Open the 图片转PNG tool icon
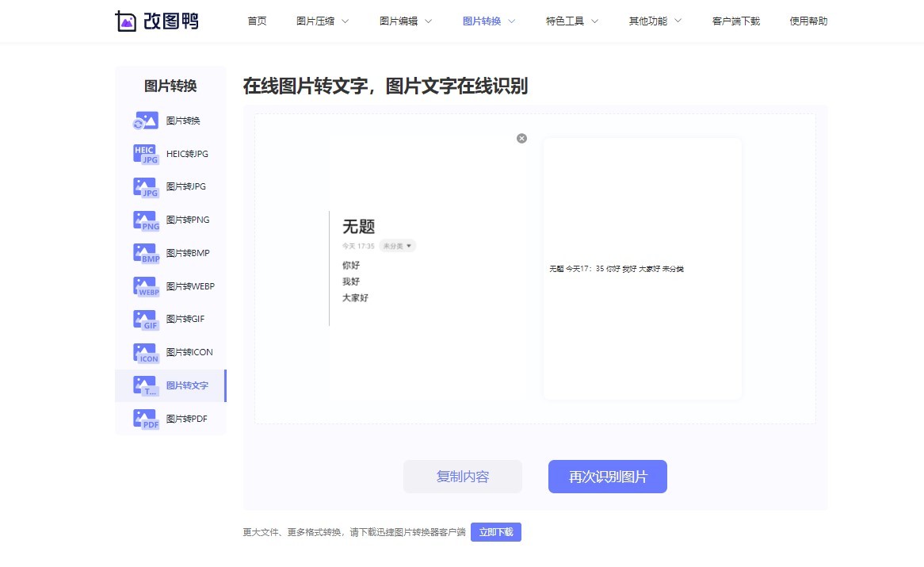This screenshot has width=924, height=567. coord(145,220)
